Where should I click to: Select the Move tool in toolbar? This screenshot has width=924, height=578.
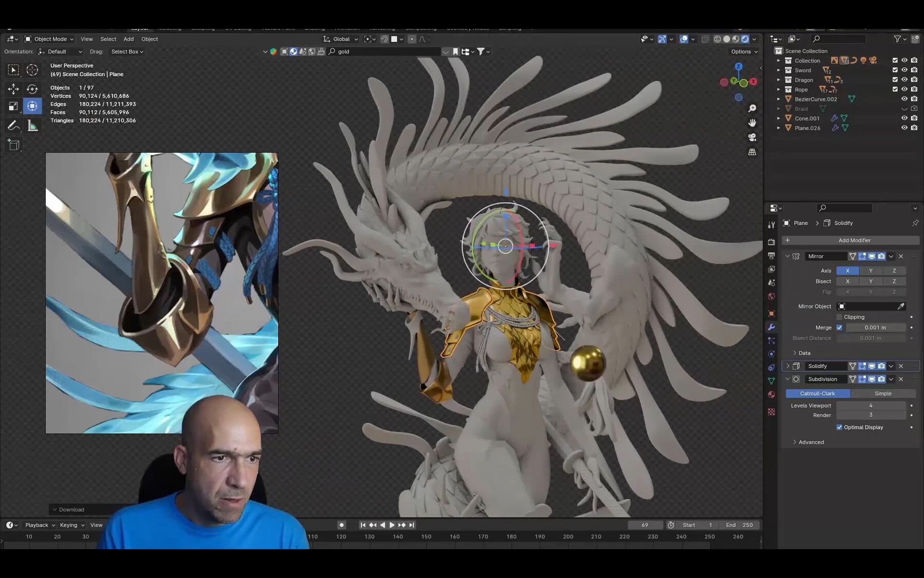[13, 88]
